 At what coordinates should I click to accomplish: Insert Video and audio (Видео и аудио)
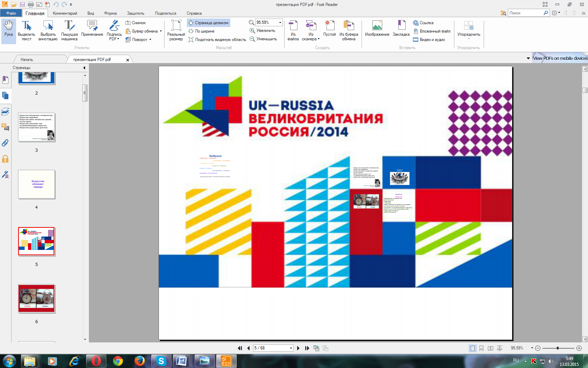[x=429, y=40]
